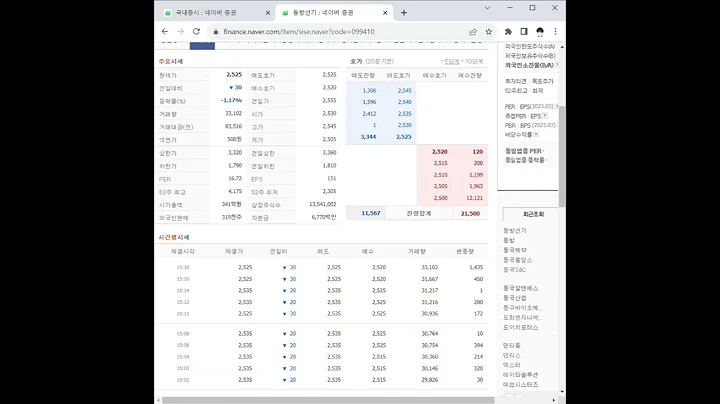
Task: Click buy quote price 2,500
Action: (x=440, y=198)
